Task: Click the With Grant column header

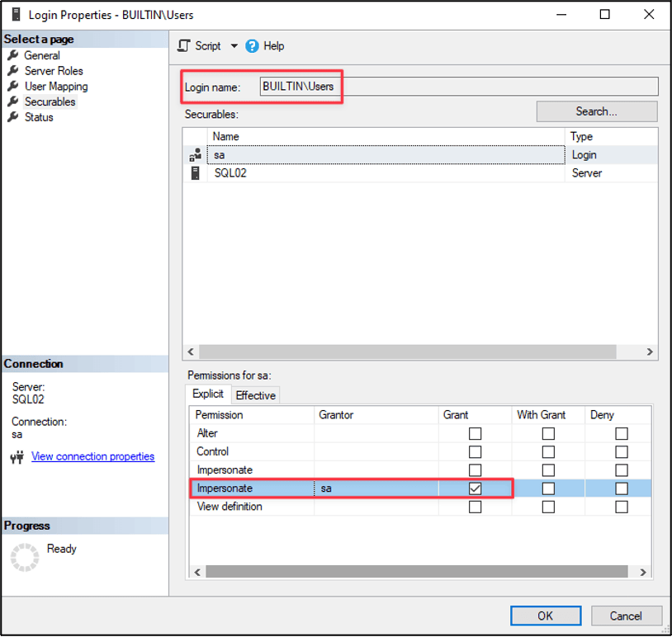Action: 548,415
